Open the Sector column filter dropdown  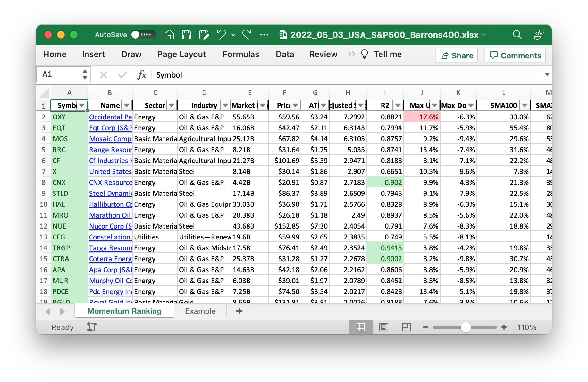(x=172, y=105)
